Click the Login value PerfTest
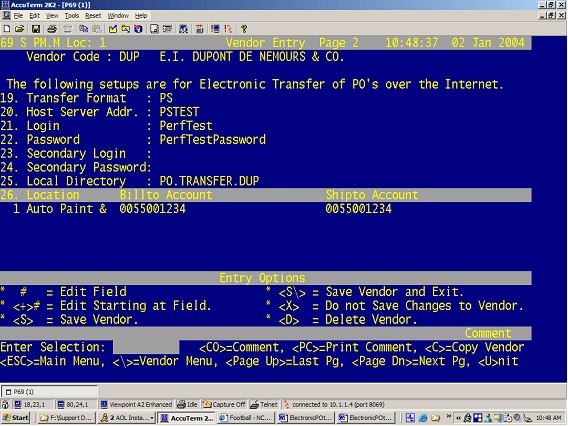Screen dimensions: 568x426 [x=186, y=126]
